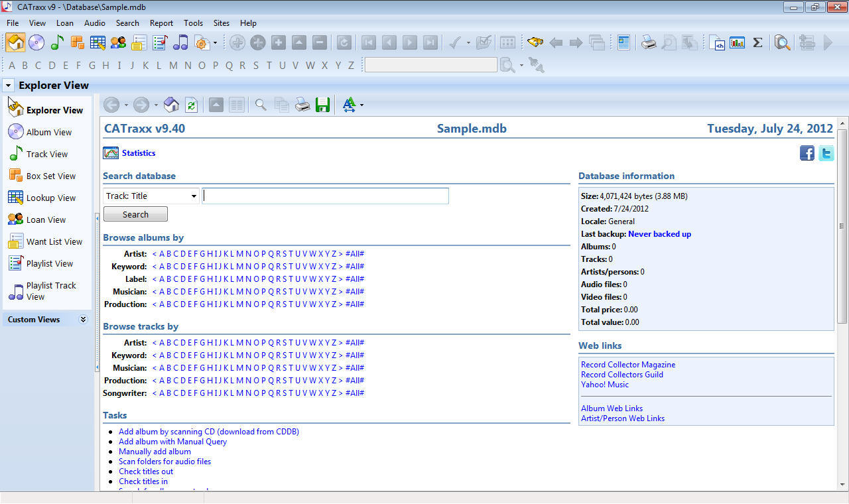Viewport: 849px width, 504px height.
Task: Open the Tools menu
Action: tap(193, 23)
